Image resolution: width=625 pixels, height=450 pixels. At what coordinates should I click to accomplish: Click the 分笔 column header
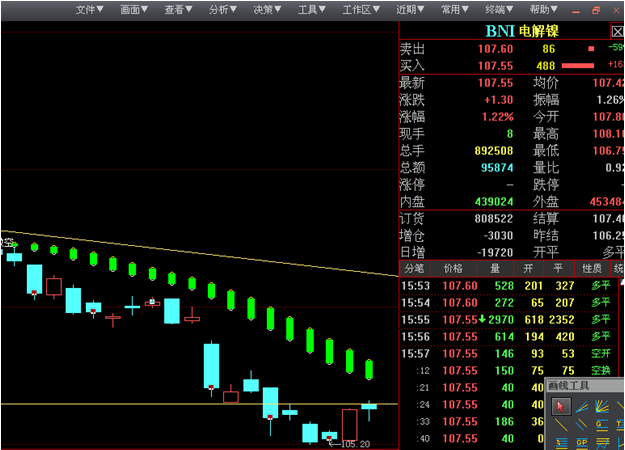pos(415,269)
